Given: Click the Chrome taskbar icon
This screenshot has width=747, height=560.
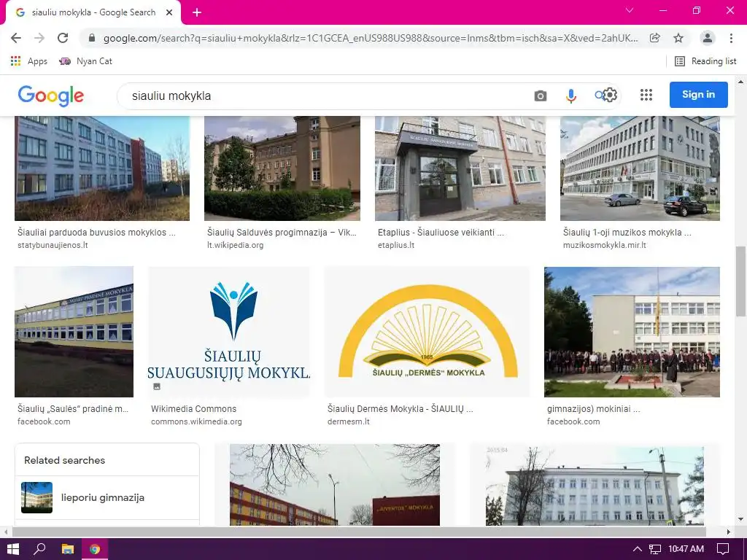Looking at the screenshot, I should point(95,549).
